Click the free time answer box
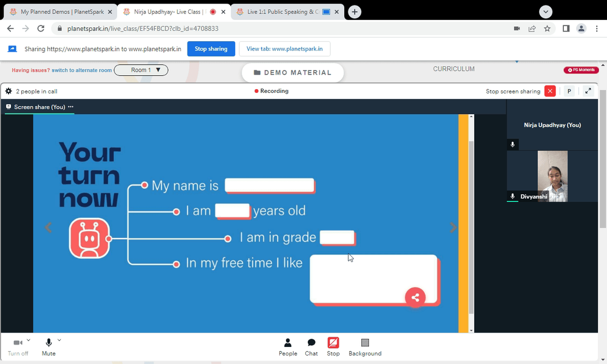The height and width of the screenshot is (364, 607). [373, 279]
